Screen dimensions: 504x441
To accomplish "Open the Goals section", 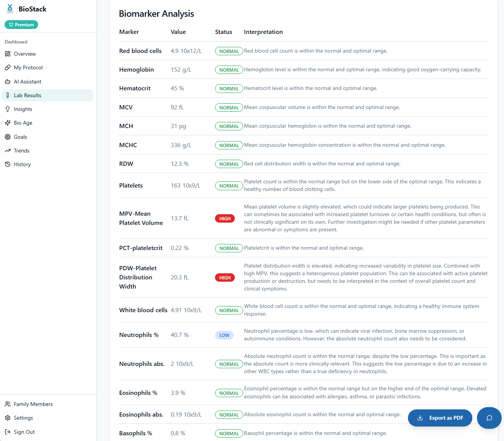I will click(x=20, y=136).
